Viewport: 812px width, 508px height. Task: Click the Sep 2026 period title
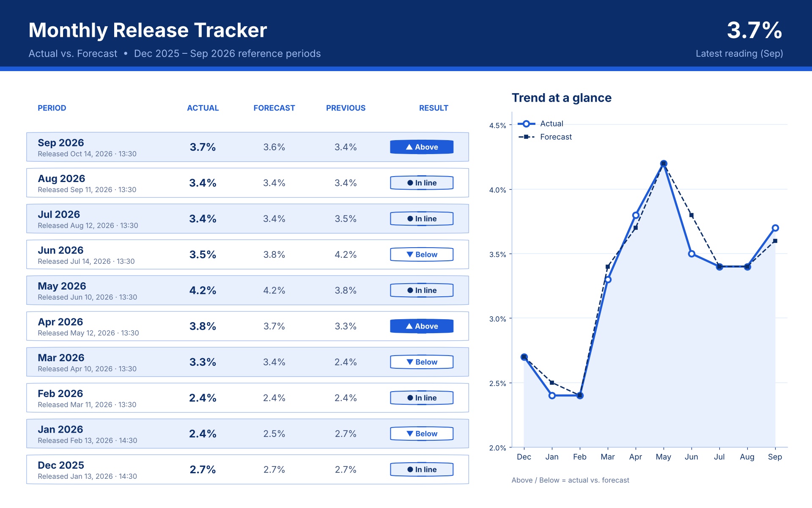[61, 143]
